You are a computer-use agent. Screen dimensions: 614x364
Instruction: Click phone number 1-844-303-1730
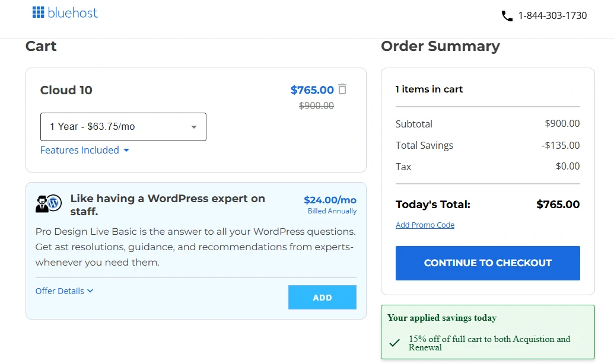(552, 15)
